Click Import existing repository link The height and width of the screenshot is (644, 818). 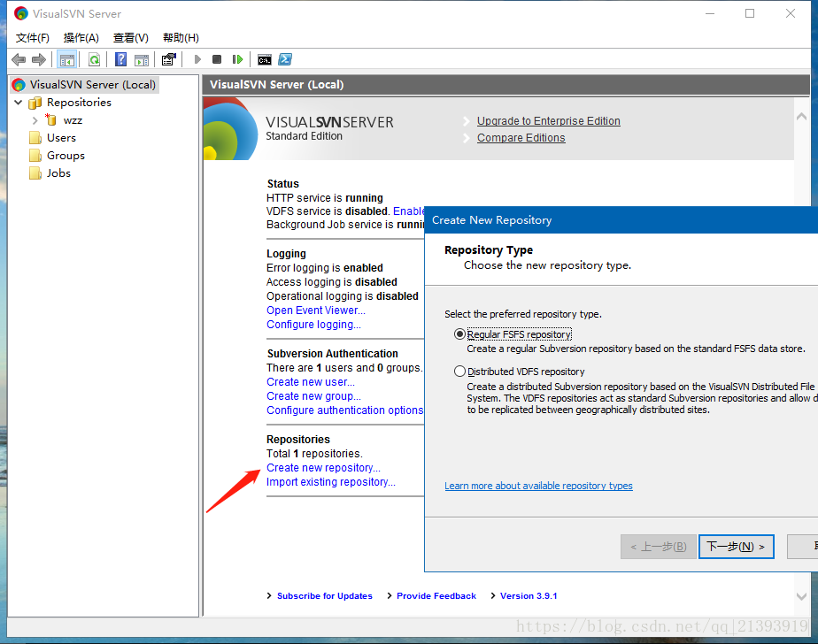331,482
